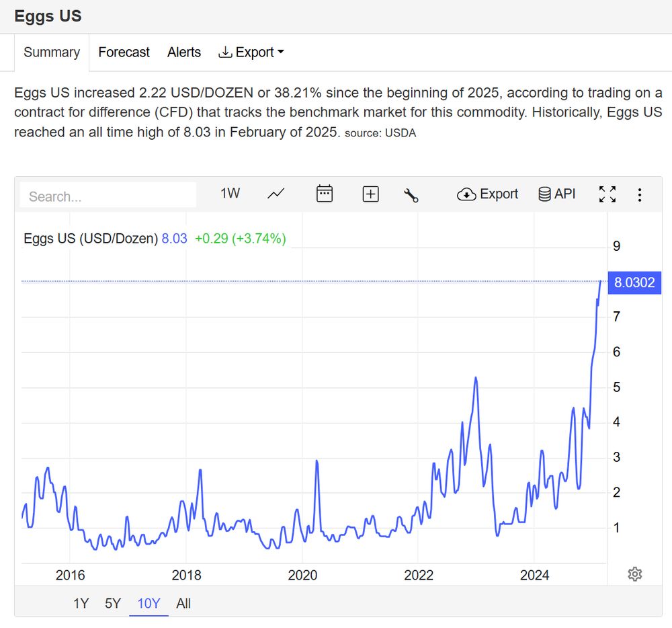Click the 2022 axis label
The width and height of the screenshot is (672, 628).
pos(418,576)
